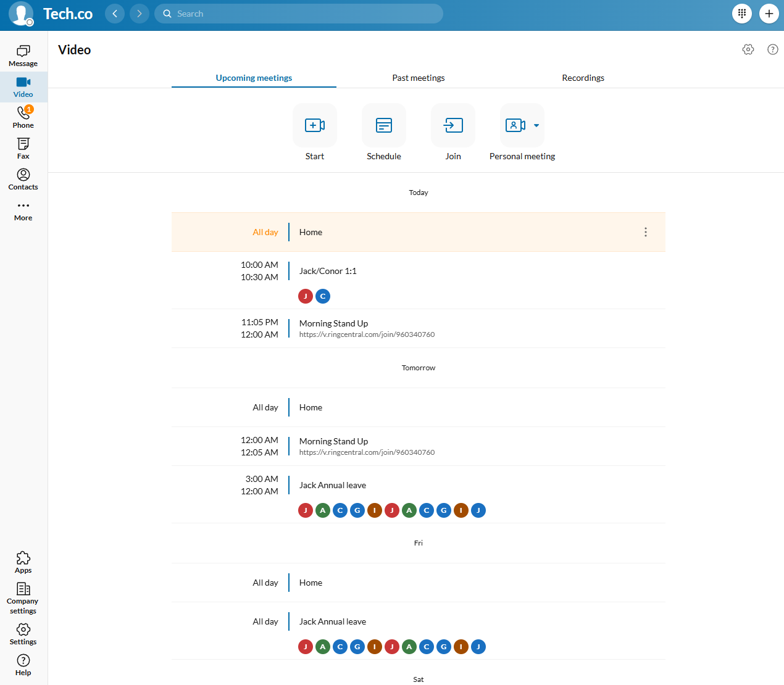The width and height of the screenshot is (784, 685).
Task: Open the three-dot menu on today's Home event
Action: tap(646, 232)
